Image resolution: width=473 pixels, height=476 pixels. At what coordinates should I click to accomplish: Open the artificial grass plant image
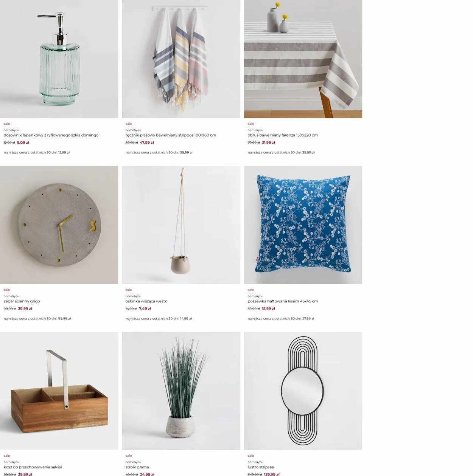pyautogui.click(x=181, y=391)
